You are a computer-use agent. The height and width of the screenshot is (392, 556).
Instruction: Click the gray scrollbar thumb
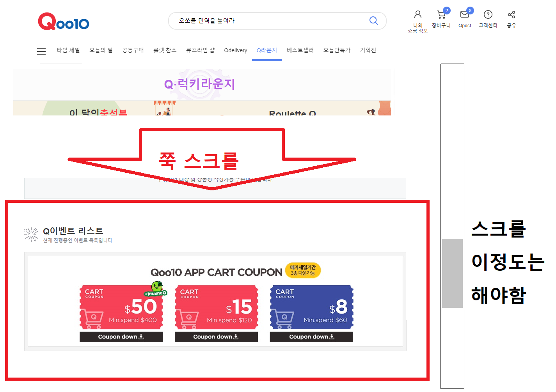tap(452, 273)
